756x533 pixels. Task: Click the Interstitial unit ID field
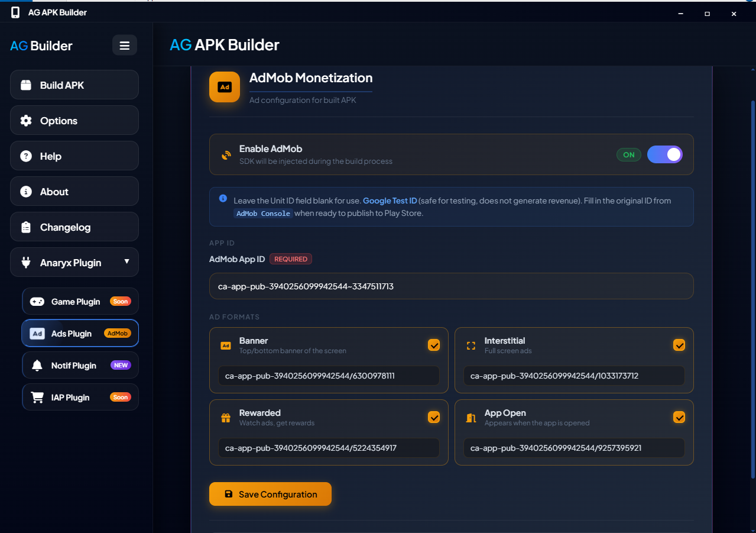coord(574,376)
